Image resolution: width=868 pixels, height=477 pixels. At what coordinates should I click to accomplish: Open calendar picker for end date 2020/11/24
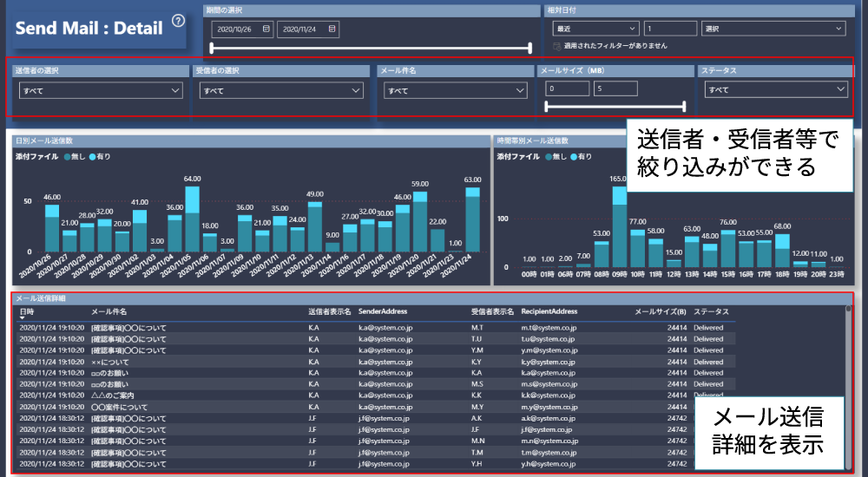(x=332, y=29)
